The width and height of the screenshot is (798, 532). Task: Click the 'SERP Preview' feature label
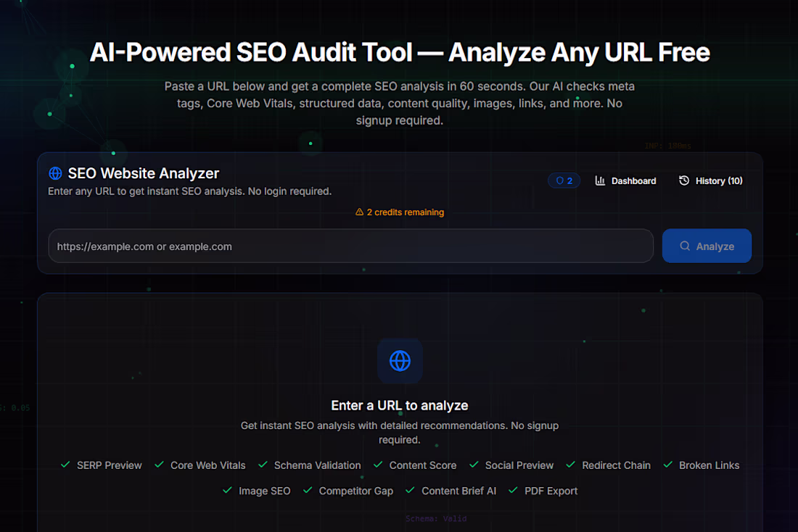tap(110, 465)
